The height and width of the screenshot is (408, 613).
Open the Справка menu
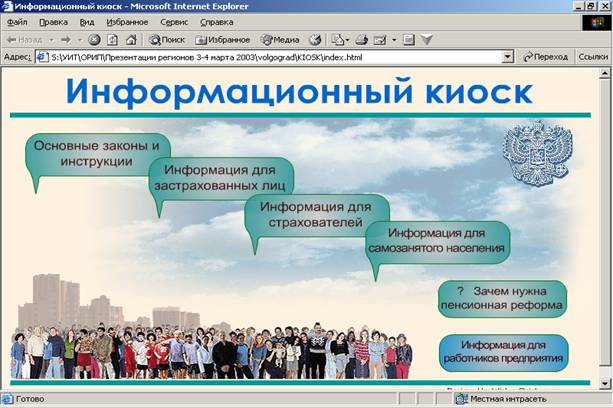coord(216,21)
